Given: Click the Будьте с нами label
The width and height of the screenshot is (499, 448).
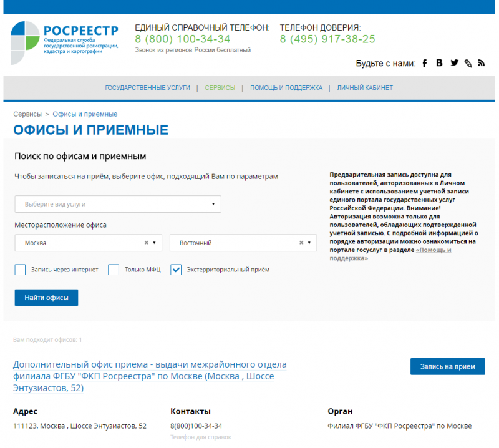Looking at the screenshot, I should (385, 64).
